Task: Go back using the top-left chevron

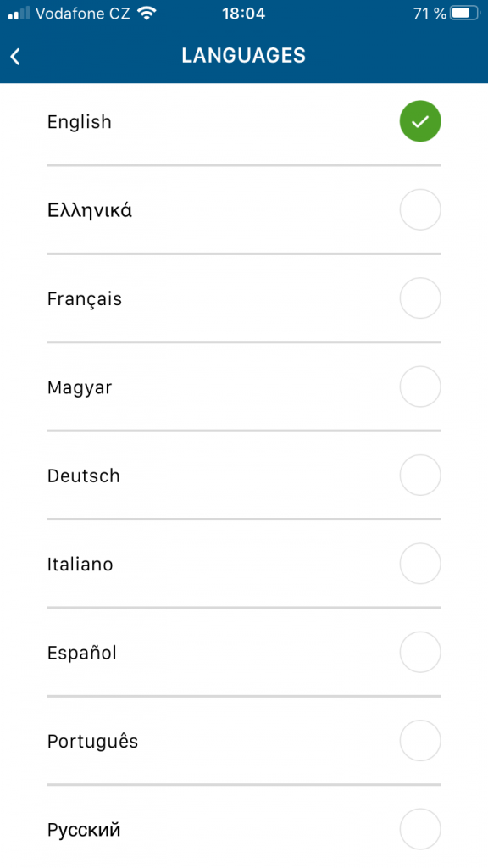Action: pyautogui.click(x=15, y=56)
